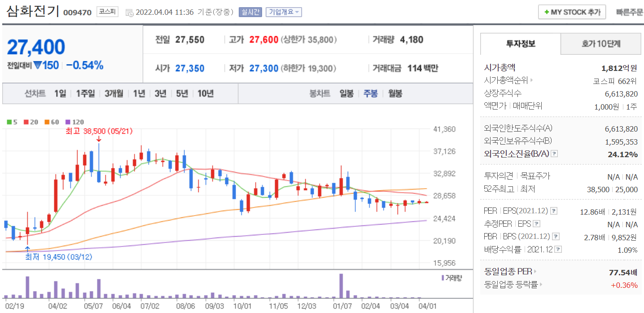
Task: Select 5년 line chart period
Action: (x=182, y=93)
